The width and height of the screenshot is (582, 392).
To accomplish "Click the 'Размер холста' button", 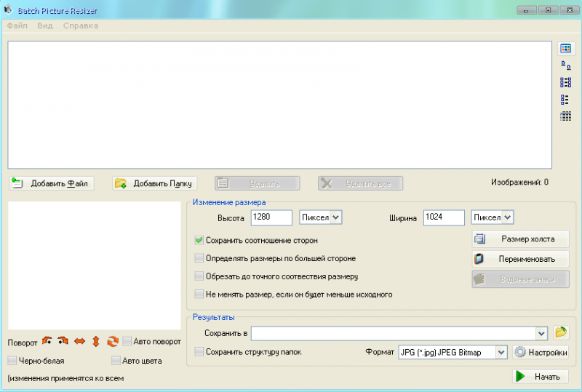I will (520, 239).
